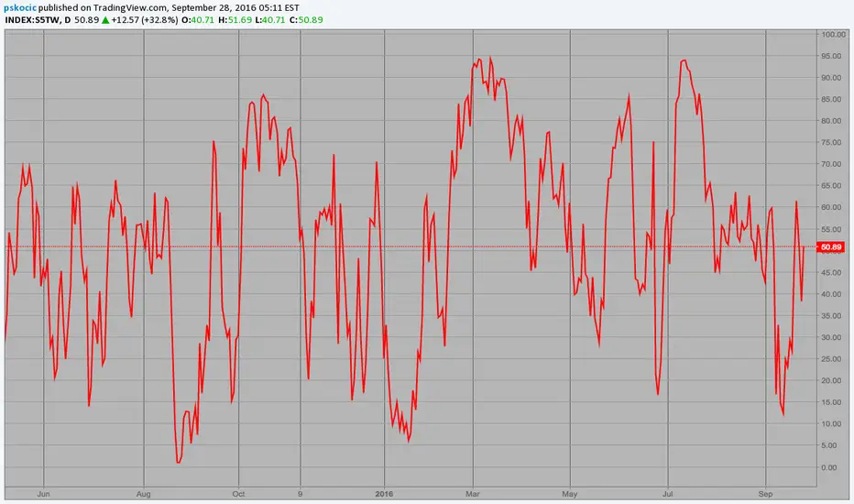The height and width of the screenshot is (504, 854).
Task: Select the 25.00 price axis label
Action: point(831,359)
